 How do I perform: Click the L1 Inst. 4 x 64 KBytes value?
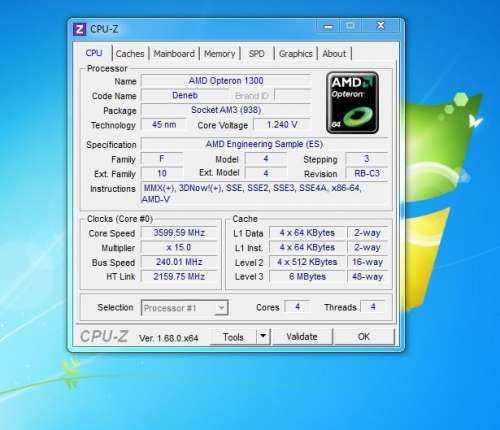307,247
